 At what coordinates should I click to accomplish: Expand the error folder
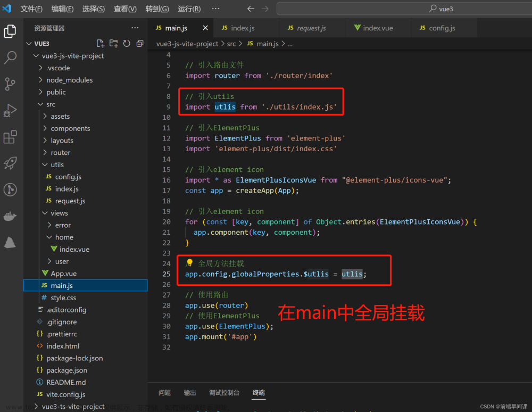[x=86, y=225]
